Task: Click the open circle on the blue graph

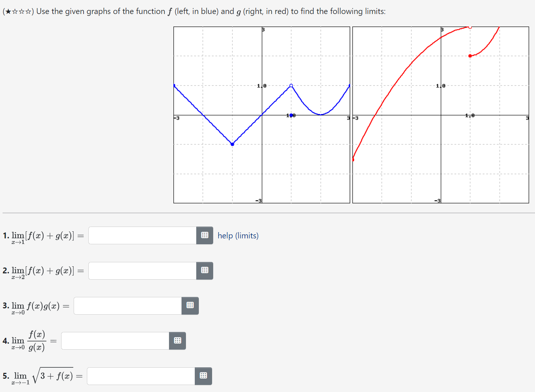Action: (291, 85)
